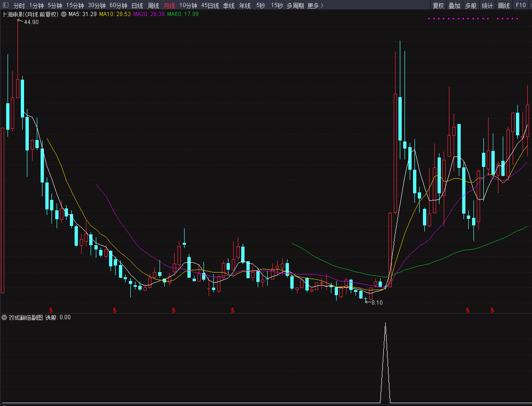532x406 pixels.
Task: Click the second red S marker on timeline
Action: [x=115, y=310]
